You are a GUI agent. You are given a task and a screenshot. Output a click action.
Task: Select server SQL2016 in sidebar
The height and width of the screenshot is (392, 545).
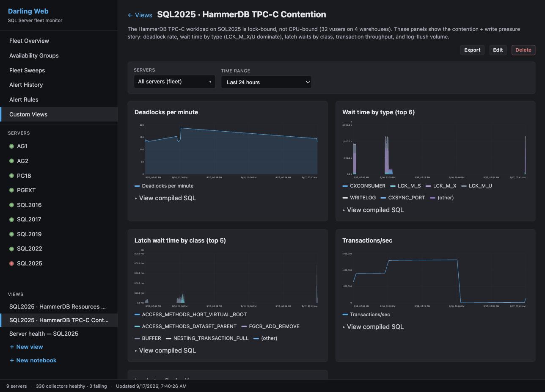59,205
